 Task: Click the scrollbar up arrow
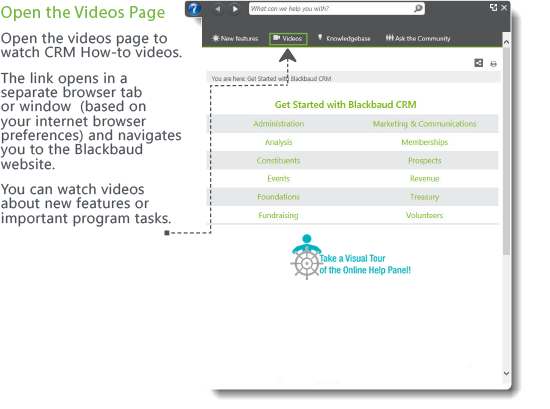click(x=506, y=42)
